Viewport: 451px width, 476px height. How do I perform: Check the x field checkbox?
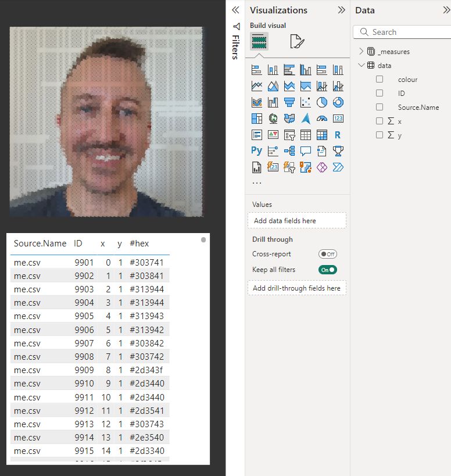[x=380, y=121]
